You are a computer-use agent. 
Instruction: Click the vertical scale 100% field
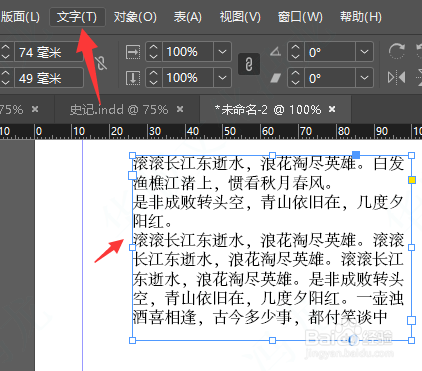click(x=188, y=78)
